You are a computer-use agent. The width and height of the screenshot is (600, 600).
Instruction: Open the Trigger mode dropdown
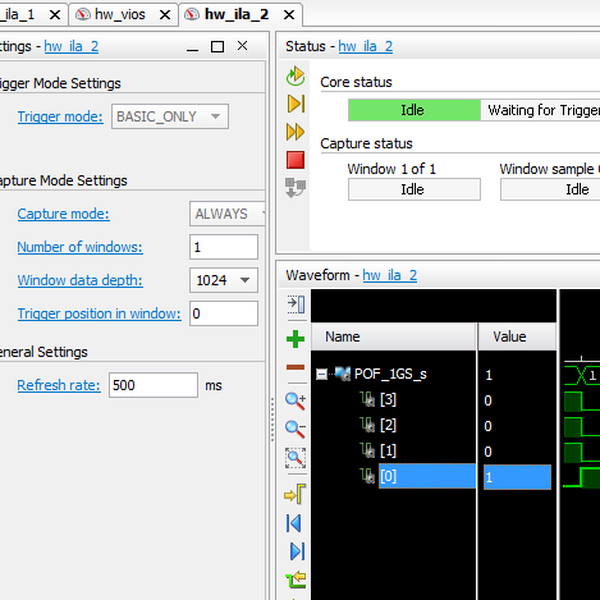[170, 117]
